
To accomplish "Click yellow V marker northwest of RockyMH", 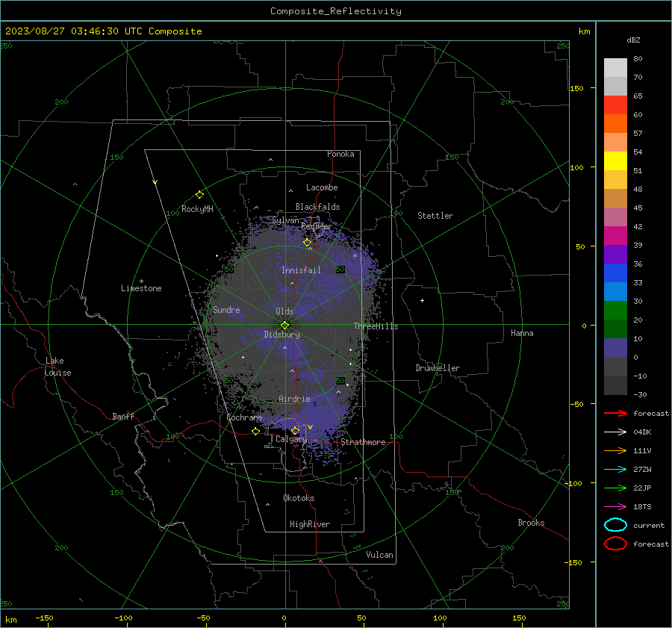I will (x=155, y=182).
